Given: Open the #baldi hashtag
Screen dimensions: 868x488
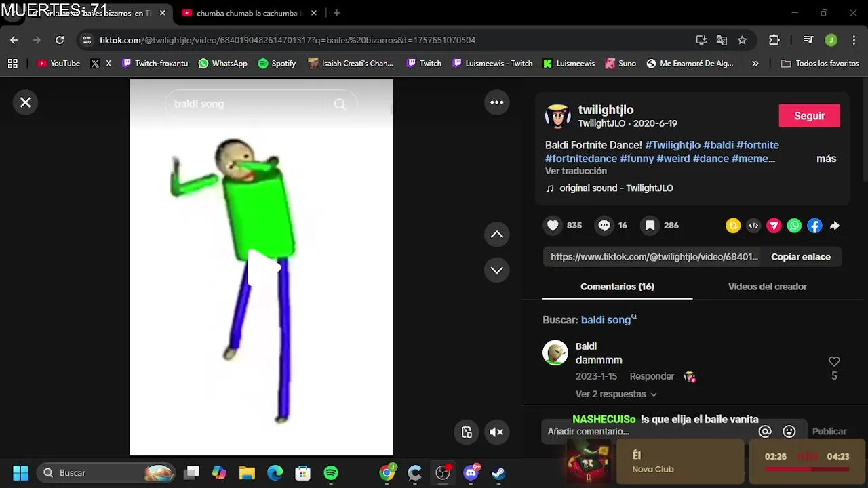Looking at the screenshot, I should [x=718, y=145].
